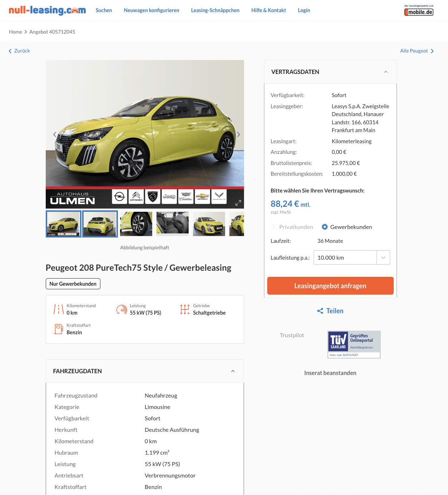Select the interior seats thumbnail
448x495 pixels.
click(173, 224)
